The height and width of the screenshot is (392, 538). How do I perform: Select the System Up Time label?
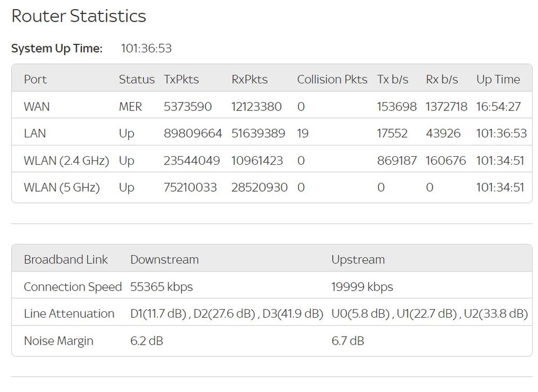57,48
